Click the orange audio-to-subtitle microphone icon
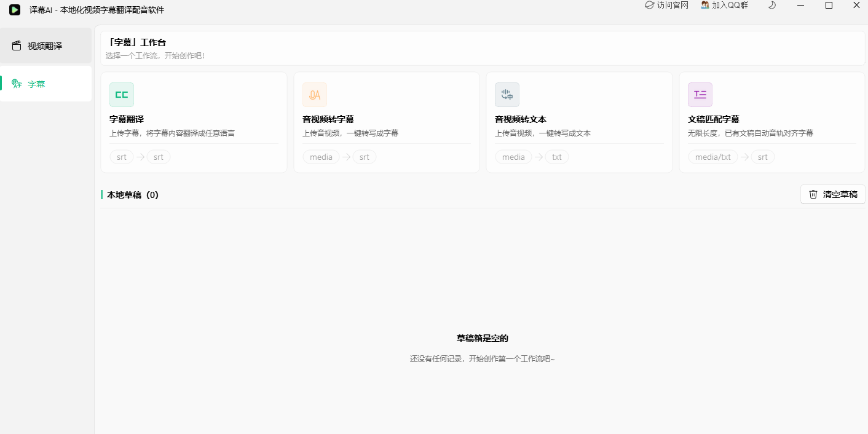The image size is (868, 434). click(315, 95)
